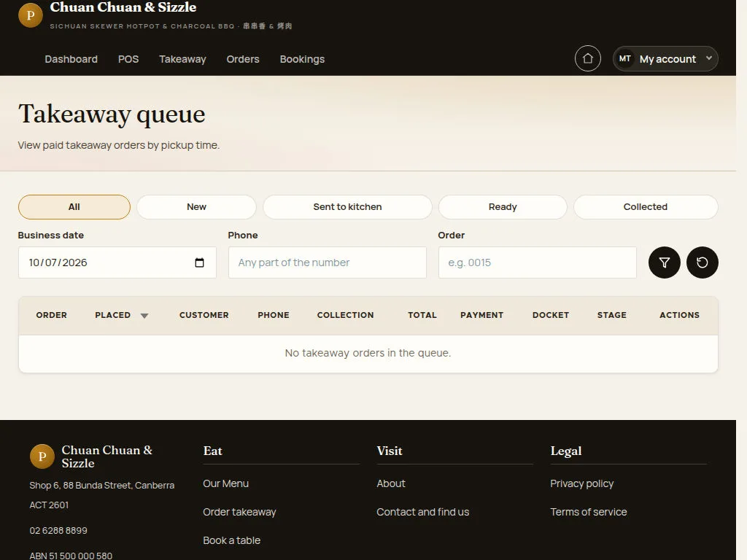747x560 pixels.
Task: Select the All stage filter
Action: coord(74,206)
